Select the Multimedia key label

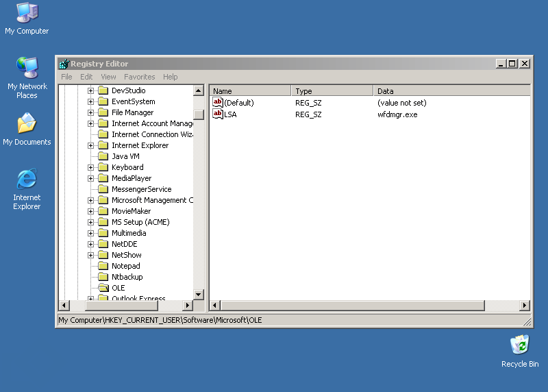click(x=129, y=233)
